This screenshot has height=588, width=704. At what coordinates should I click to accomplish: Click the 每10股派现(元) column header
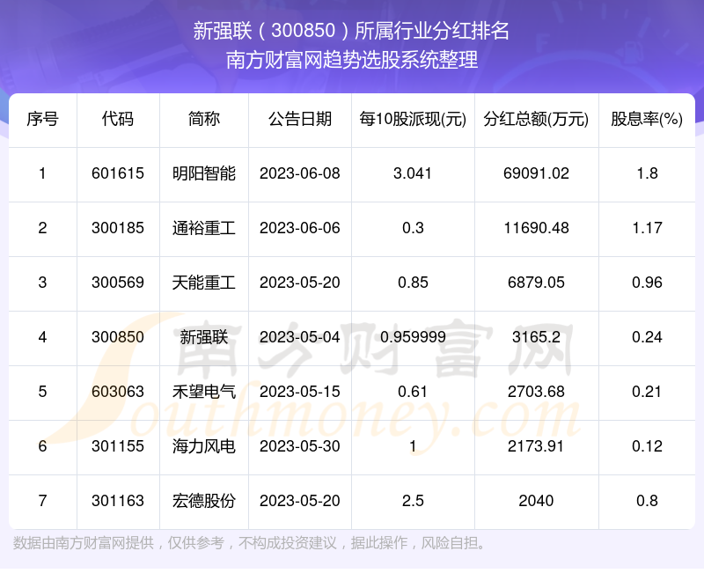click(x=413, y=120)
